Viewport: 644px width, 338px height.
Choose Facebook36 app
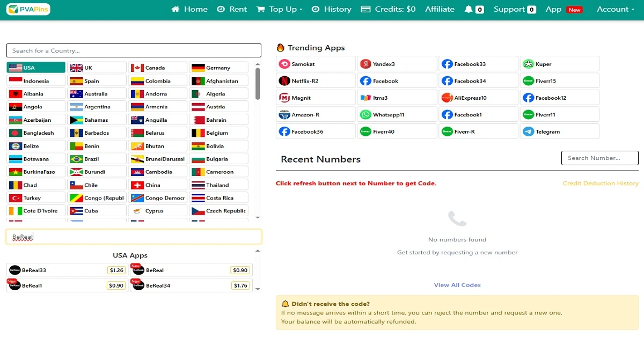(316, 131)
